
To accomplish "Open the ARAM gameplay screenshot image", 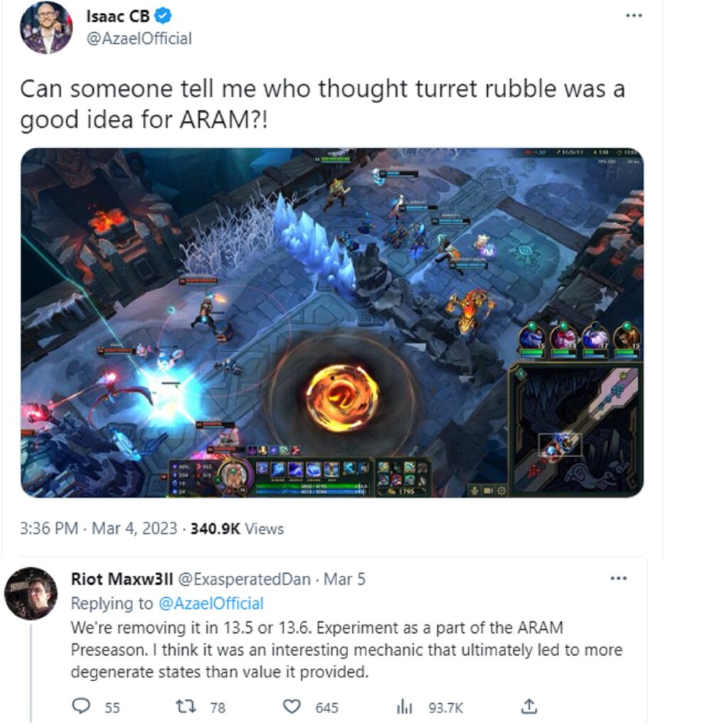I will point(331,322).
